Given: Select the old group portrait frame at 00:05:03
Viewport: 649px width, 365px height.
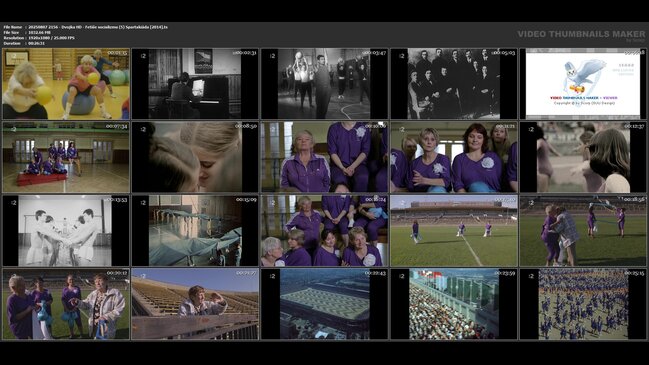Looking at the screenshot, I should click(x=454, y=84).
